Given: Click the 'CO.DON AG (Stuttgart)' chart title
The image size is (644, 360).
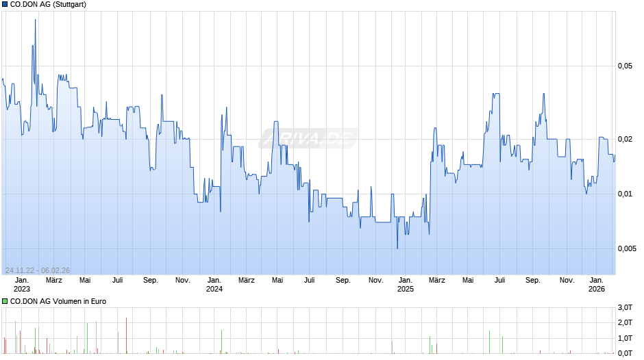Looking at the screenshot, I should click(48, 5).
